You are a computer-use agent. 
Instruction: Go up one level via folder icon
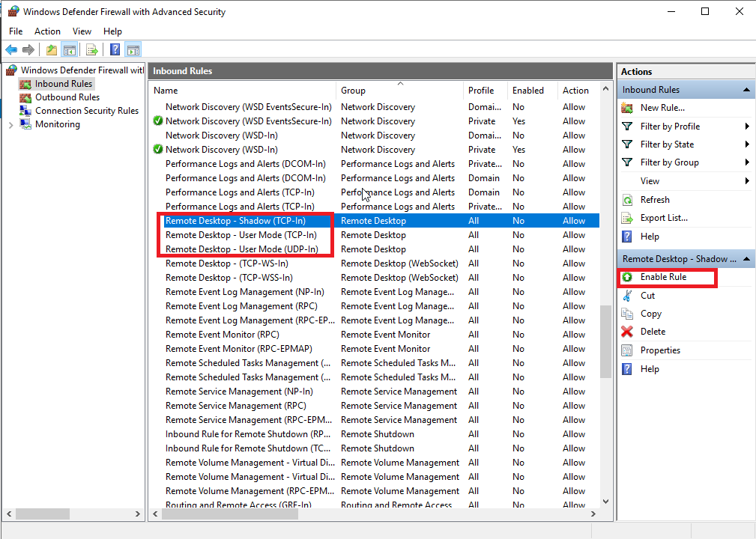(52, 49)
